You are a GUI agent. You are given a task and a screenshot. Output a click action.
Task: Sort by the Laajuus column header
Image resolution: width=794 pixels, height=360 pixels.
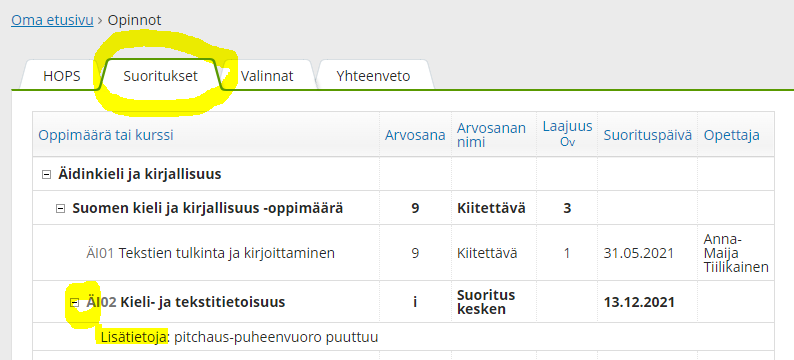[567, 134]
